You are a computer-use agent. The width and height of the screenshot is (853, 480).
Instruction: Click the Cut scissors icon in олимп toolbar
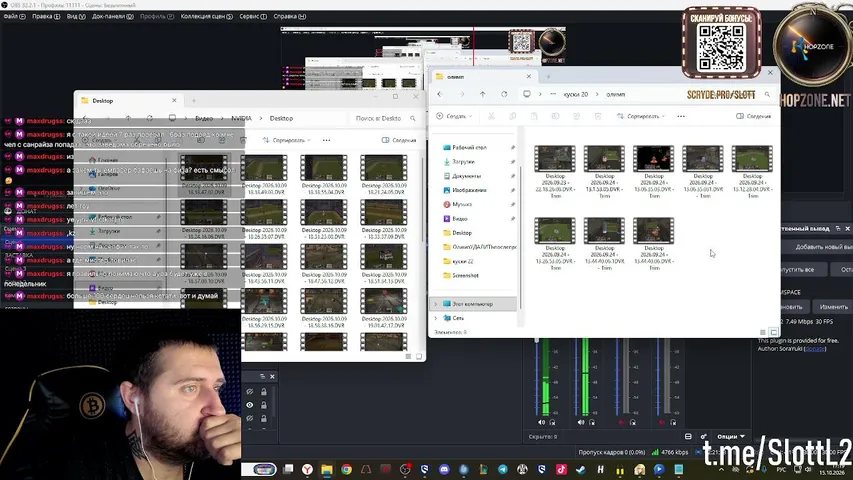(x=491, y=116)
